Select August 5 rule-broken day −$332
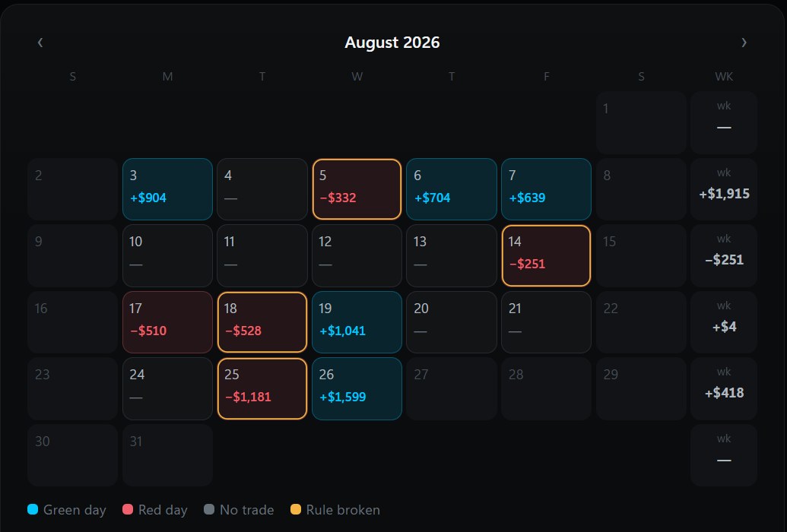 (x=357, y=189)
